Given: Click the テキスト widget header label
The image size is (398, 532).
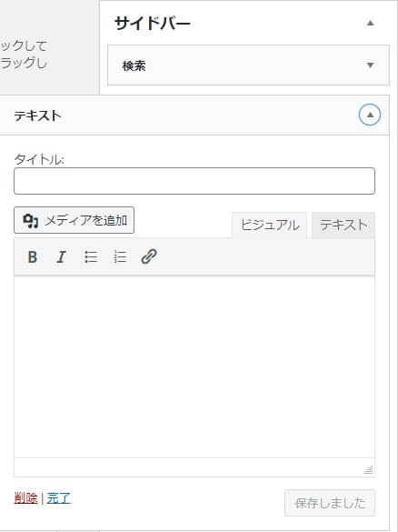Looking at the screenshot, I should pos(37,115).
